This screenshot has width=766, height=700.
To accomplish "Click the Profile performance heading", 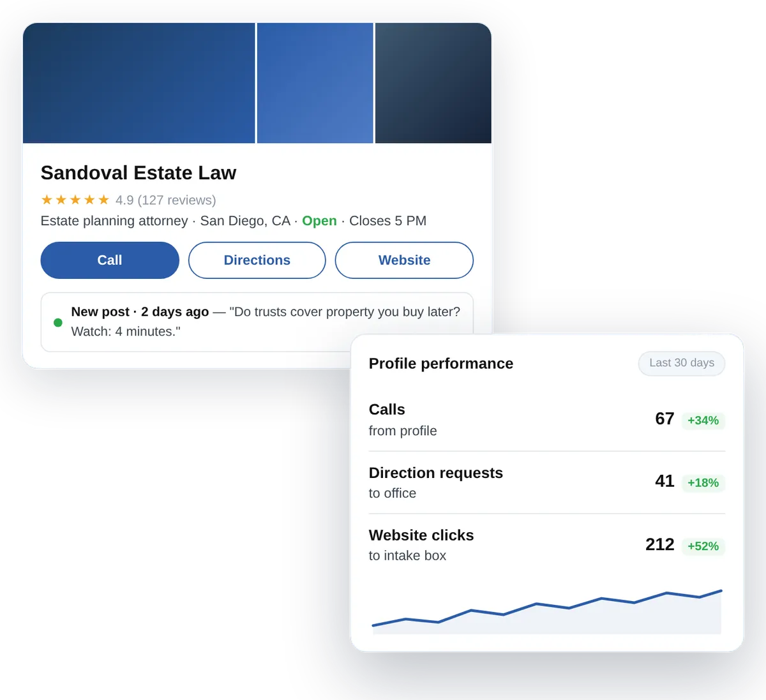I will tap(441, 364).
